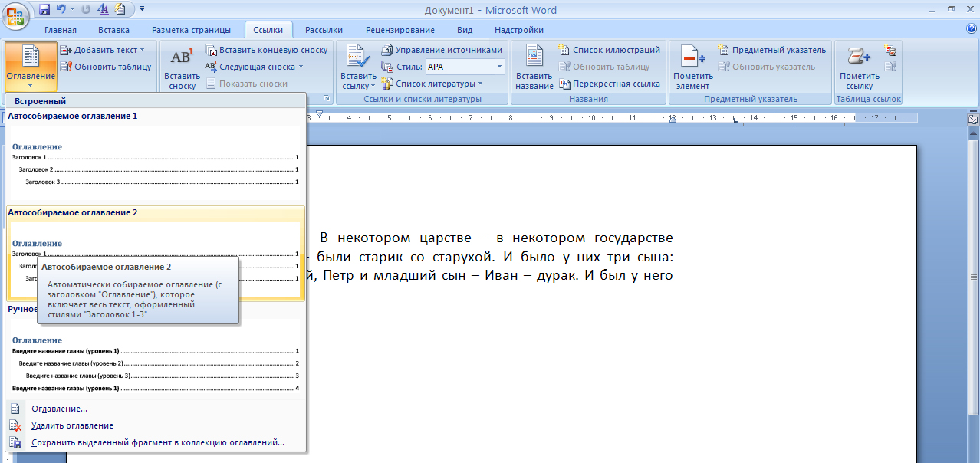Save document via quick access toolbar

tap(44, 9)
